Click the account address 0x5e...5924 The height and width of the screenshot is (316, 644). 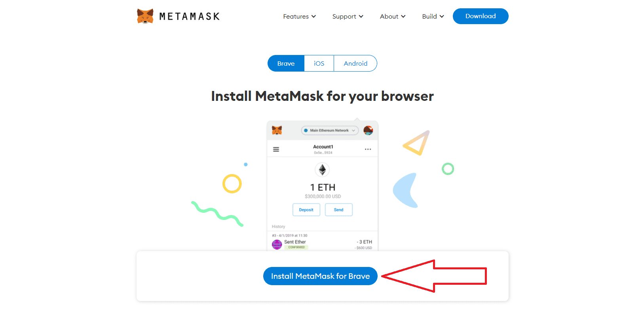click(323, 153)
